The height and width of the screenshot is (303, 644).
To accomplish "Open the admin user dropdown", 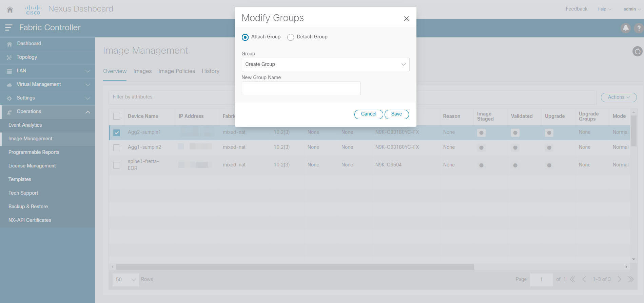I will click(632, 9).
